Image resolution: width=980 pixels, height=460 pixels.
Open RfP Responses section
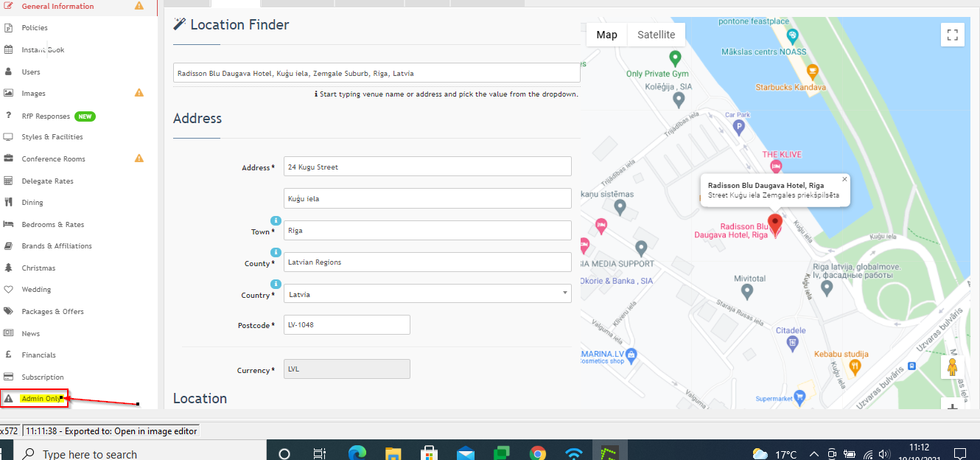click(46, 116)
